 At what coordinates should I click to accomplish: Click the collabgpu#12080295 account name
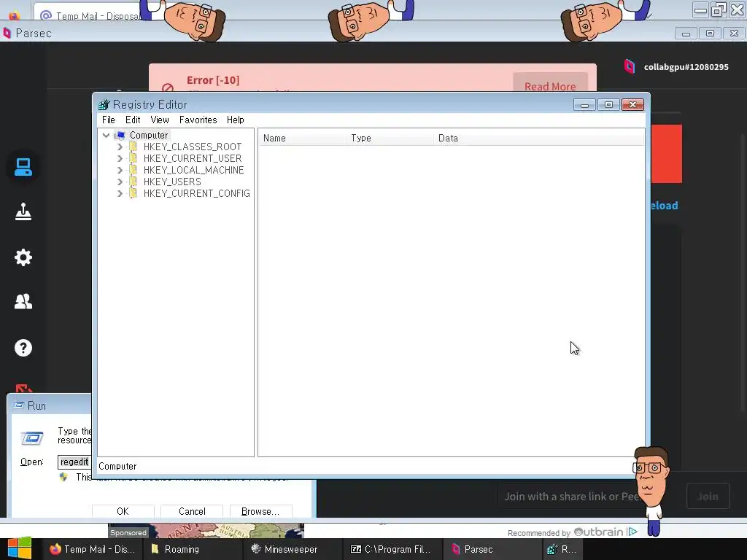tap(686, 67)
